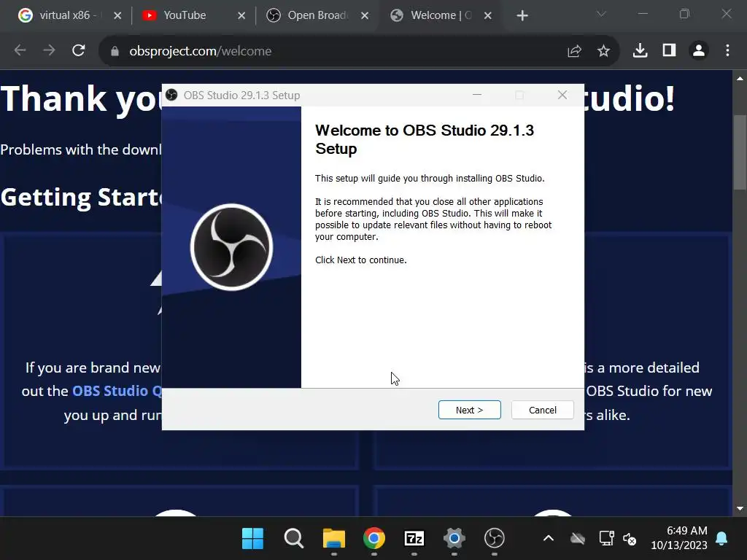Click the page scrollbar thumb

[740, 152]
